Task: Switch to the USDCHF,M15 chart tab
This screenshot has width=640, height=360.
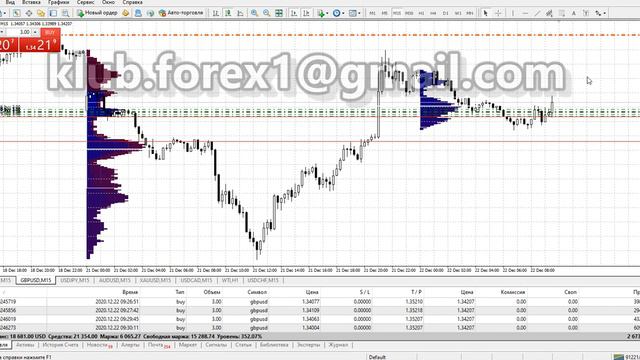Action: click(x=263, y=280)
